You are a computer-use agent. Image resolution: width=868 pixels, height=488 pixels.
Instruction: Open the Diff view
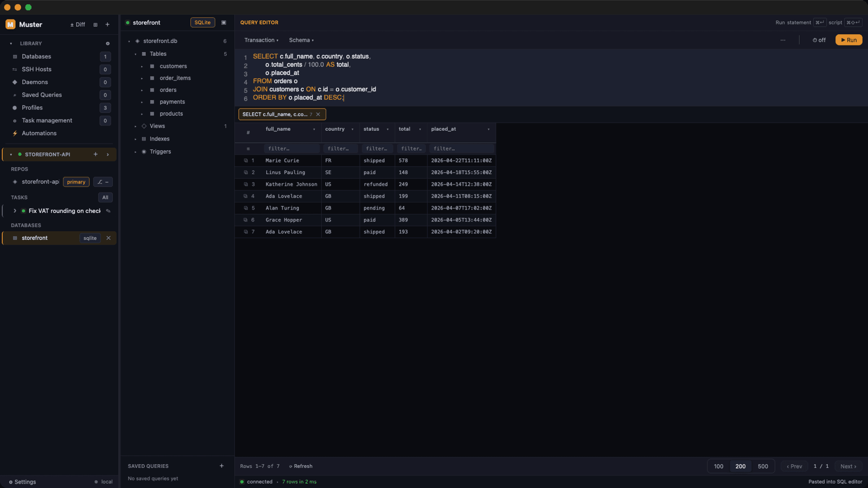pyautogui.click(x=78, y=24)
